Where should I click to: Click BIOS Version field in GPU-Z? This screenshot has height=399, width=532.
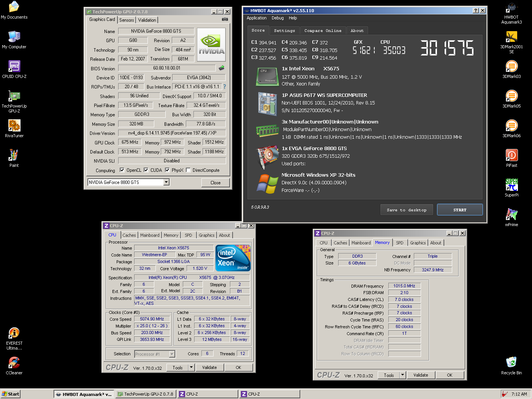point(167,68)
